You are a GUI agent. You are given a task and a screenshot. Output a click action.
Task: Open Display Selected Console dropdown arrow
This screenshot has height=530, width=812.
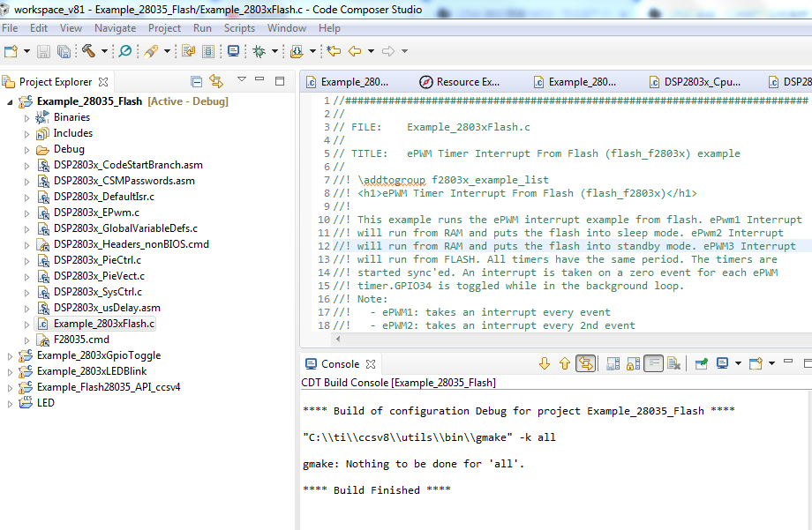click(738, 363)
